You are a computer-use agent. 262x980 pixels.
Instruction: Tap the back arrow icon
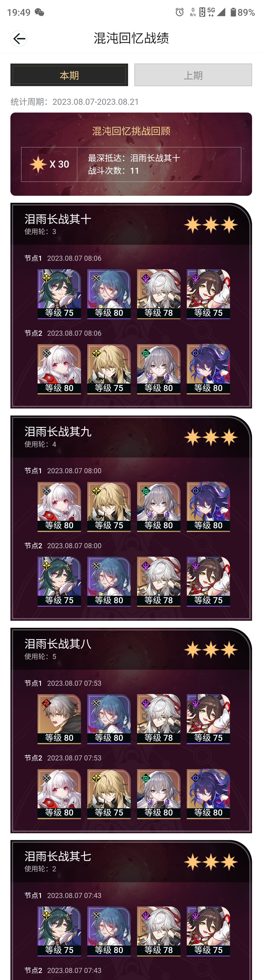pyautogui.click(x=19, y=38)
